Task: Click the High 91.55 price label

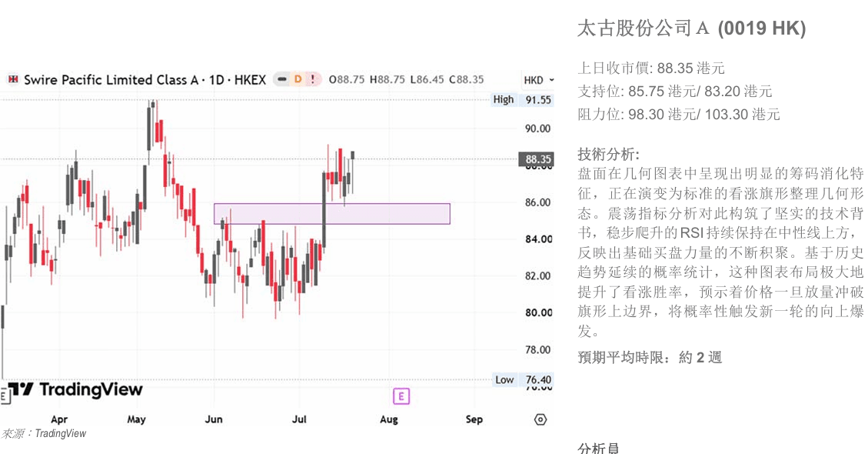Action: pos(522,100)
